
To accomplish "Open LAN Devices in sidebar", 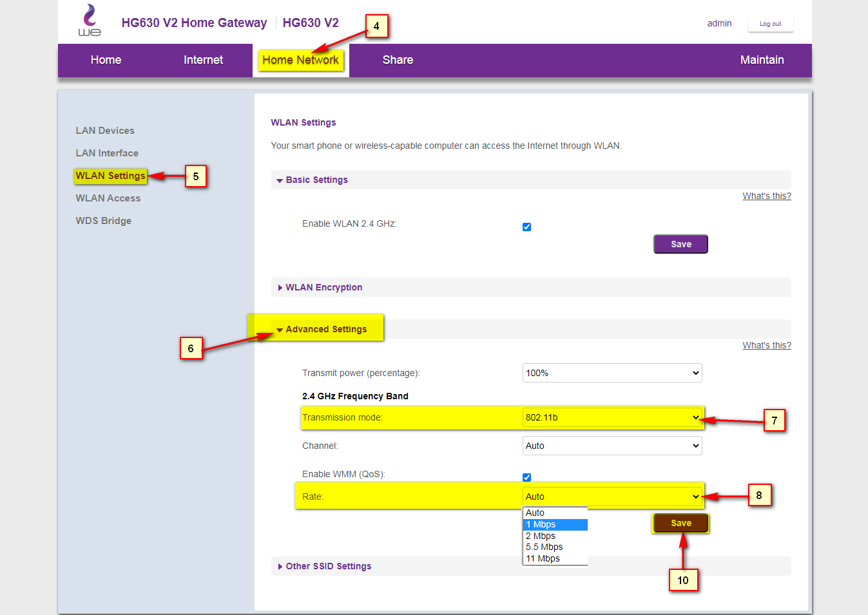I will coord(105,131).
